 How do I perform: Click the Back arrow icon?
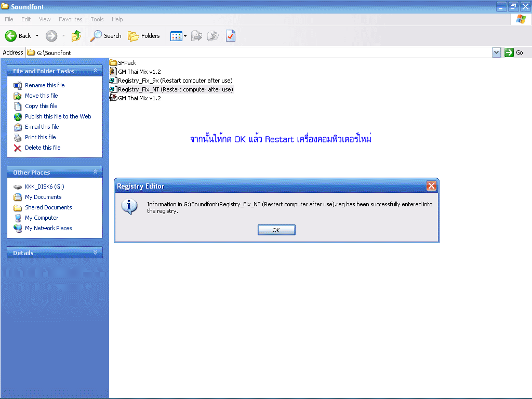[x=10, y=36]
